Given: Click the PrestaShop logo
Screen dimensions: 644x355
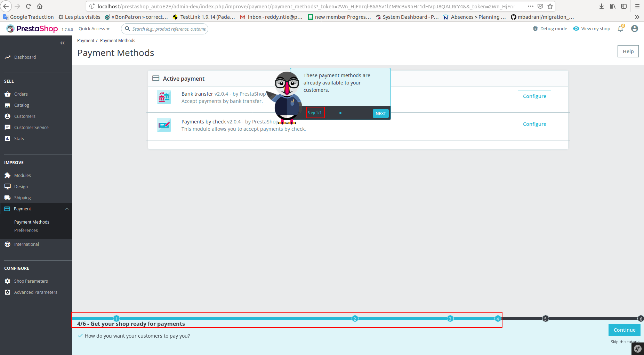Looking at the screenshot, I should point(32,29).
